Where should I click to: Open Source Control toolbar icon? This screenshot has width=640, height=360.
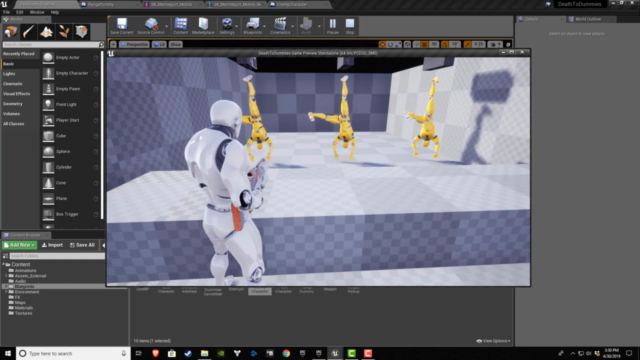point(151,26)
